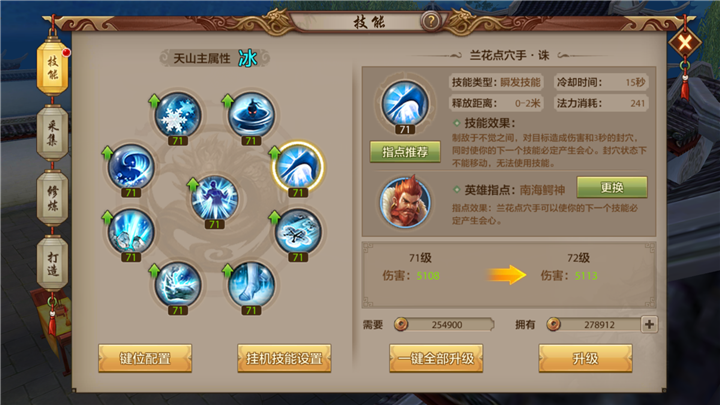Image resolution: width=720 pixels, height=405 pixels.
Task: Click the 更换 hero change button
Action: point(612,187)
